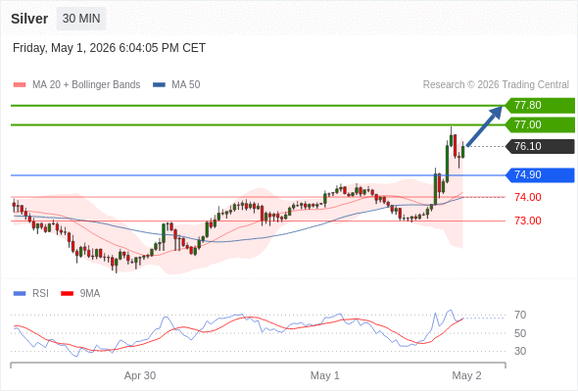Screen dimensions: 578x392
Task: Click the 77.80 green resistance label
Action: [540, 106]
